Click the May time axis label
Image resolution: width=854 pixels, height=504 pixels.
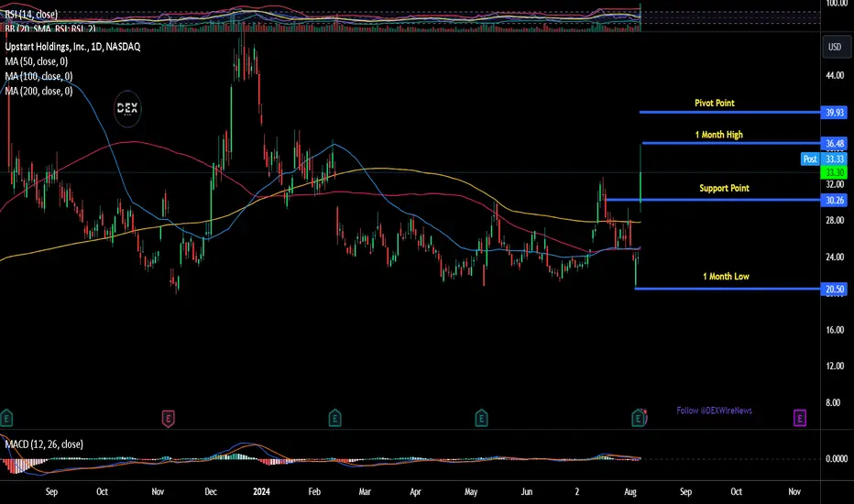click(x=471, y=491)
